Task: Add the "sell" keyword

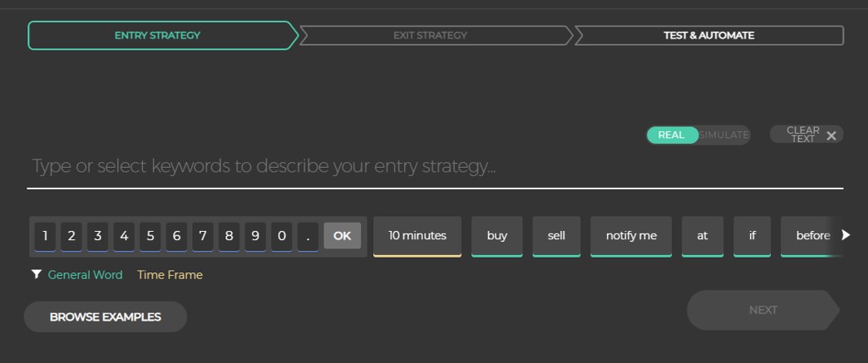Action: click(557, 236)
